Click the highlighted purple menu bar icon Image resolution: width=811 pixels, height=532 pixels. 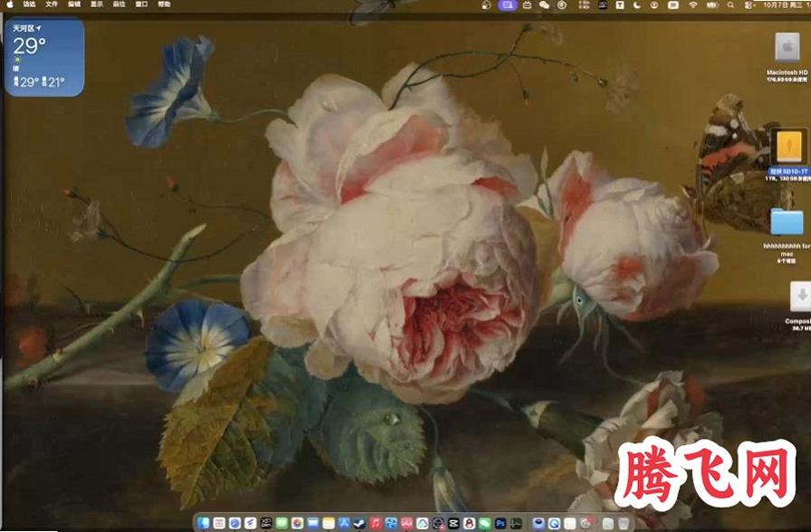(508, 5)
